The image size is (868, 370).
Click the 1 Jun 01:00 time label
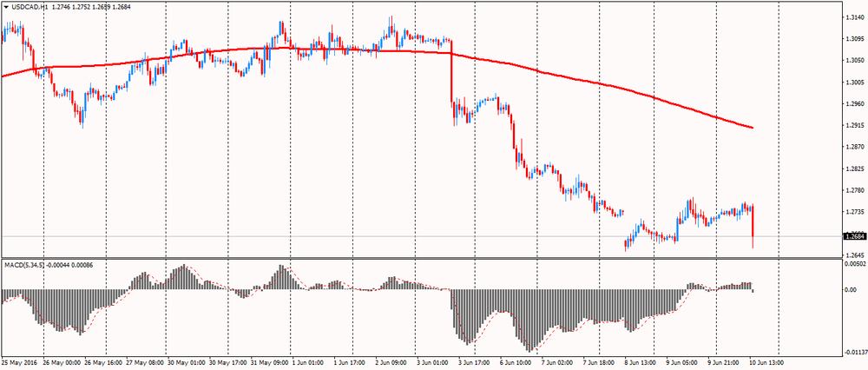coord(310,363)
